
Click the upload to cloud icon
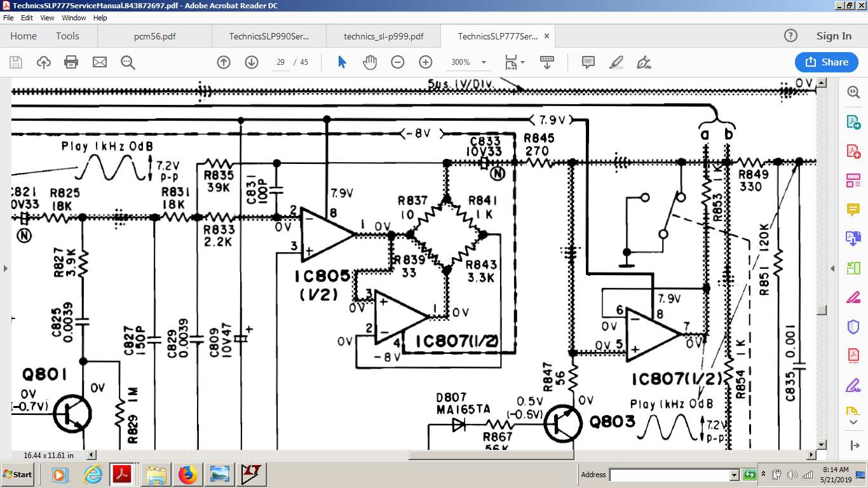[x=44, y=62]
